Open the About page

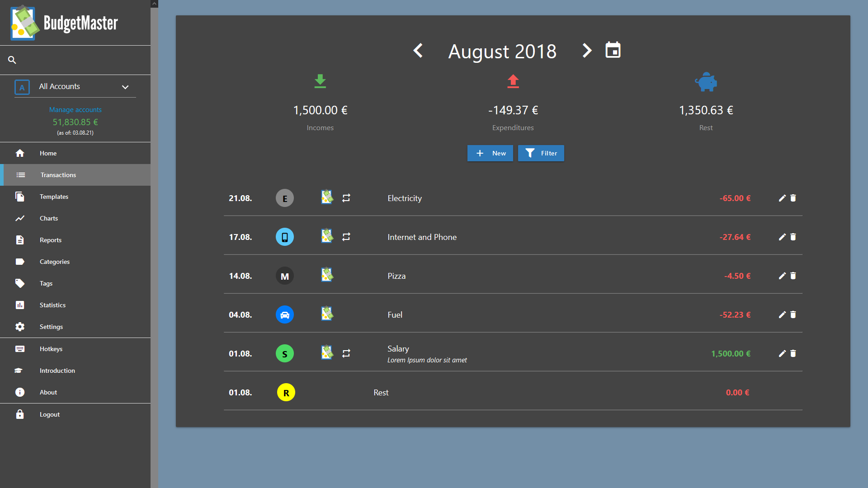75,393
